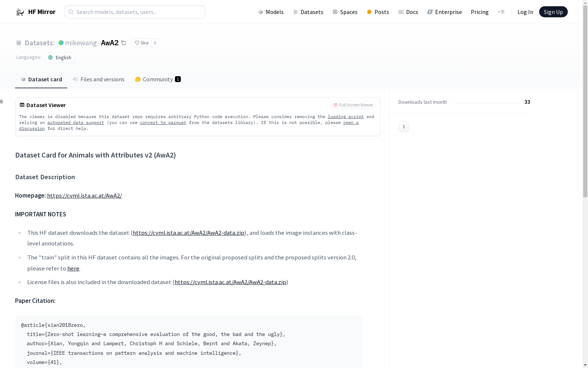Select the Dataset card tab
This screenshot has width=588, height=368.
point(41,79)
